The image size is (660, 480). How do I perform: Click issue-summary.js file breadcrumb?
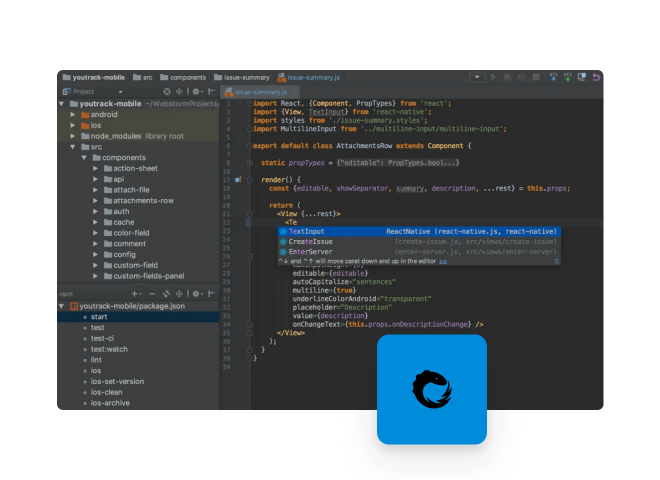(309, 77)
